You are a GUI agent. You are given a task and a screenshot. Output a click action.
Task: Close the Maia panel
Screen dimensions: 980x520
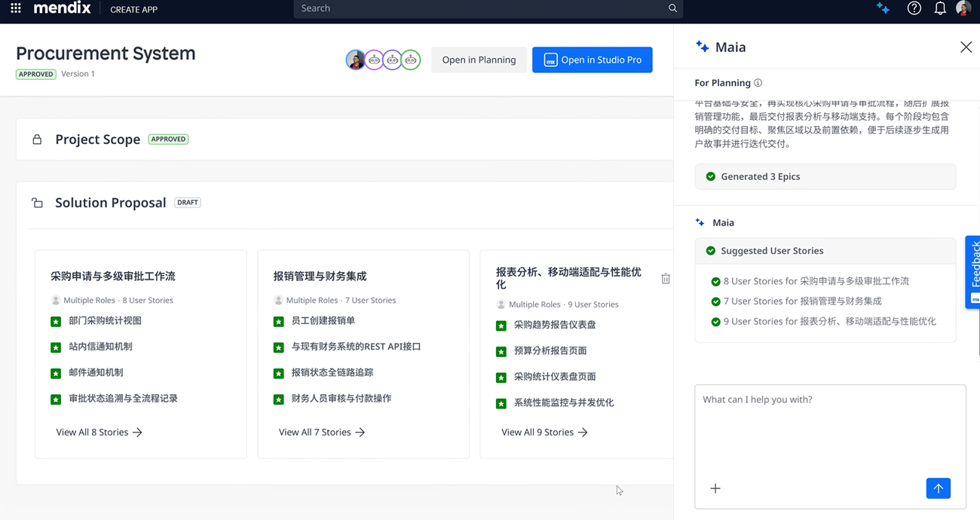click(966, 47)
